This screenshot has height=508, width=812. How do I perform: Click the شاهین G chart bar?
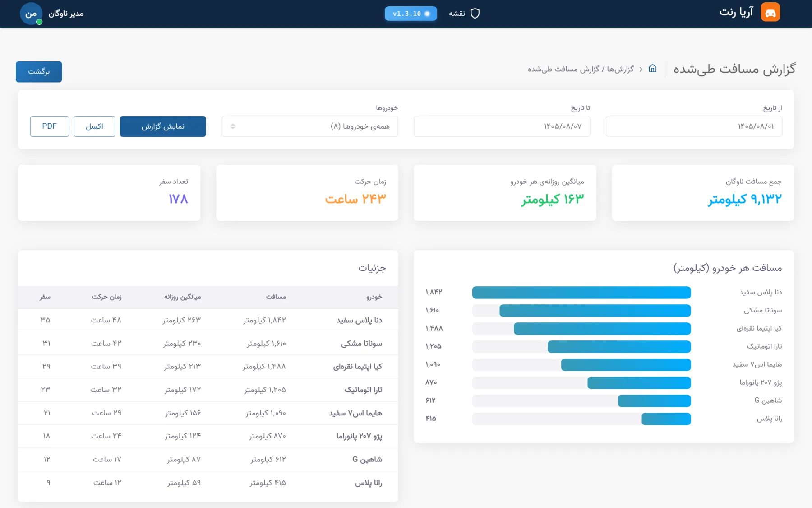click(x=655, y=401)
